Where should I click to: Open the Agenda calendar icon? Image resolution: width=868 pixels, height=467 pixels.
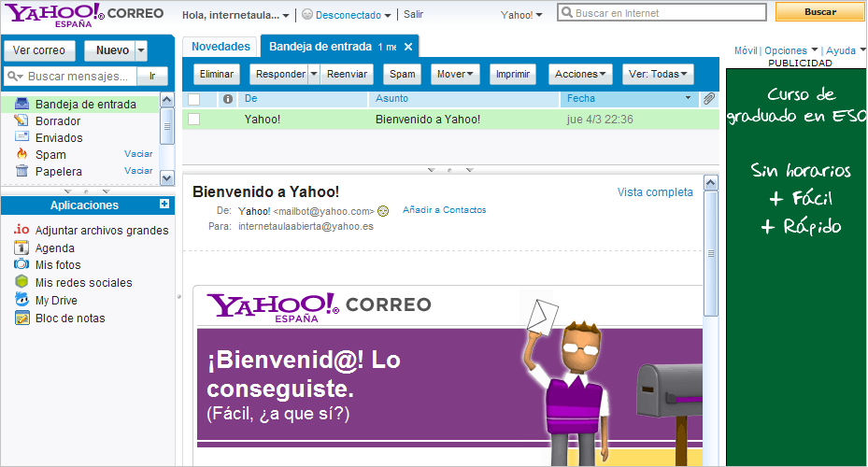21,248
